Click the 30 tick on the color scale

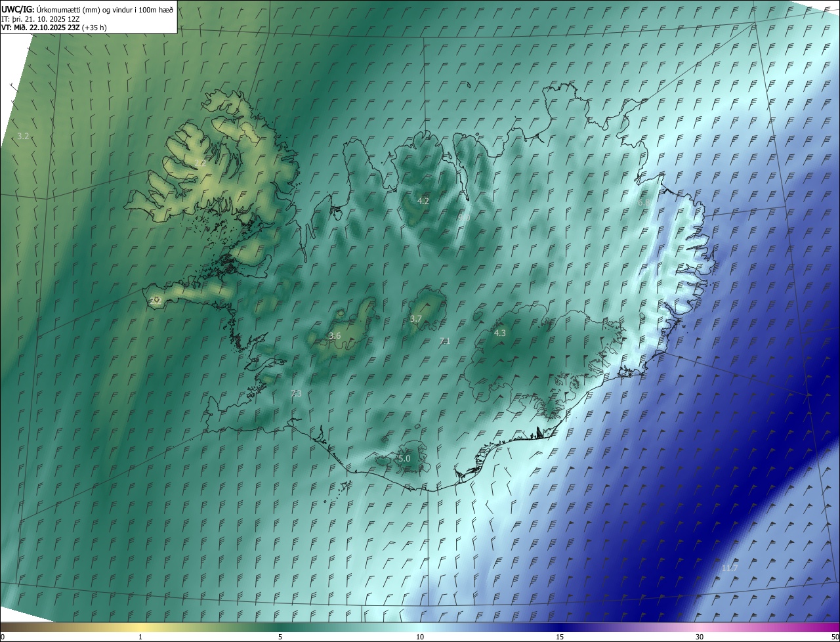click(x=700, y=637)
